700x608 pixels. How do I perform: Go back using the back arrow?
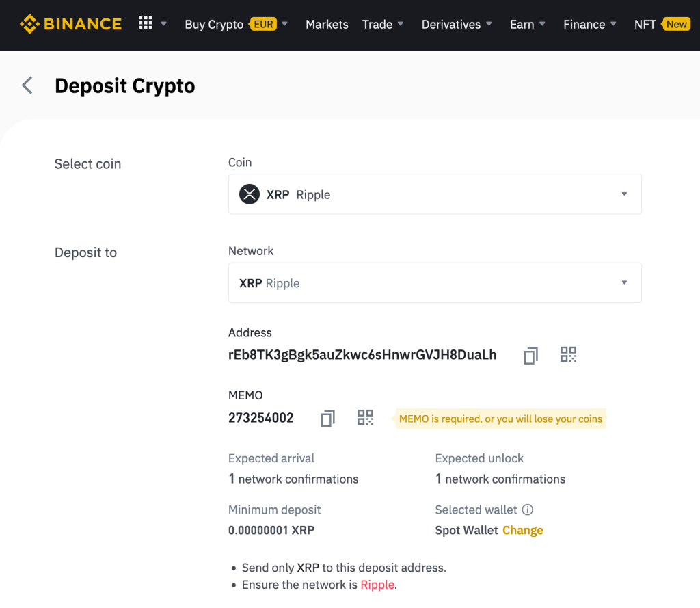click(26, 85)
